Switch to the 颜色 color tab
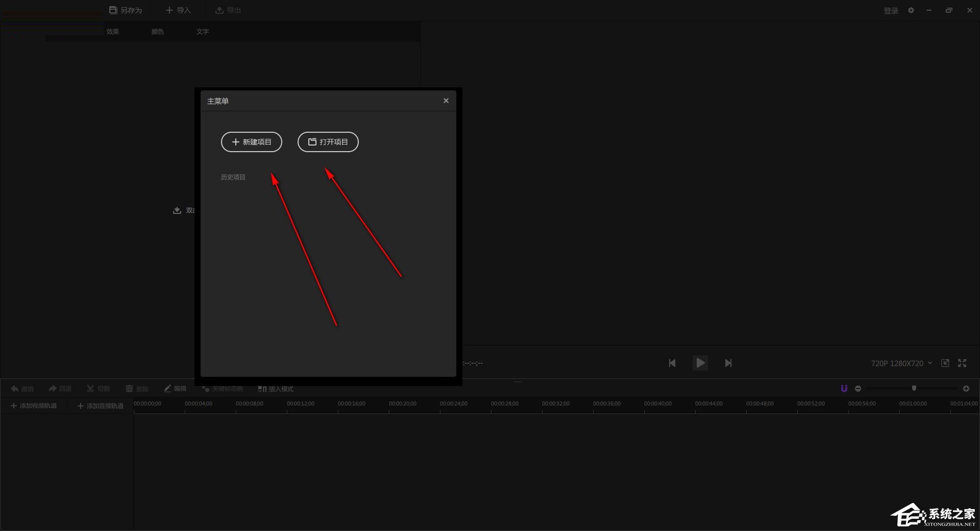This screenshot has width=980, height=531. pyautogui.click(x=157, y=31)
